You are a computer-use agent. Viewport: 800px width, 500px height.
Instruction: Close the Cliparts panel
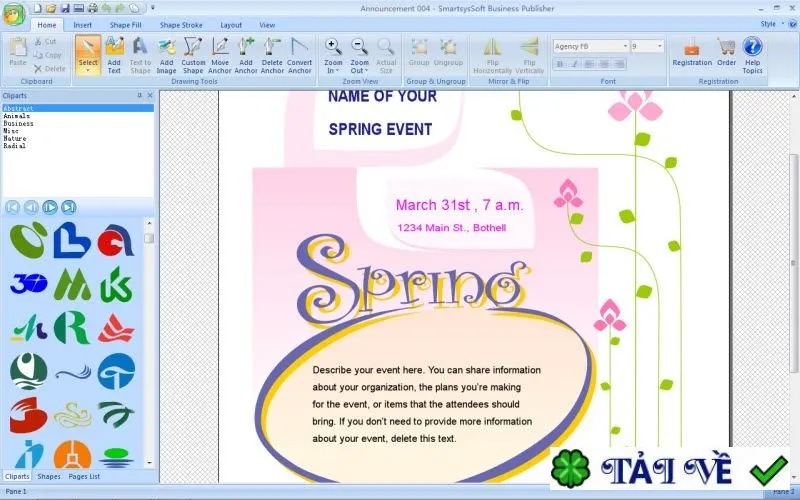pos(150,95)
